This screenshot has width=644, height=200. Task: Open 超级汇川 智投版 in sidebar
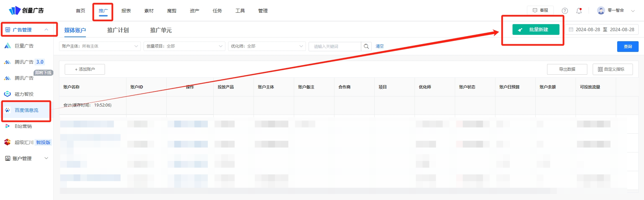coord(32,142)
